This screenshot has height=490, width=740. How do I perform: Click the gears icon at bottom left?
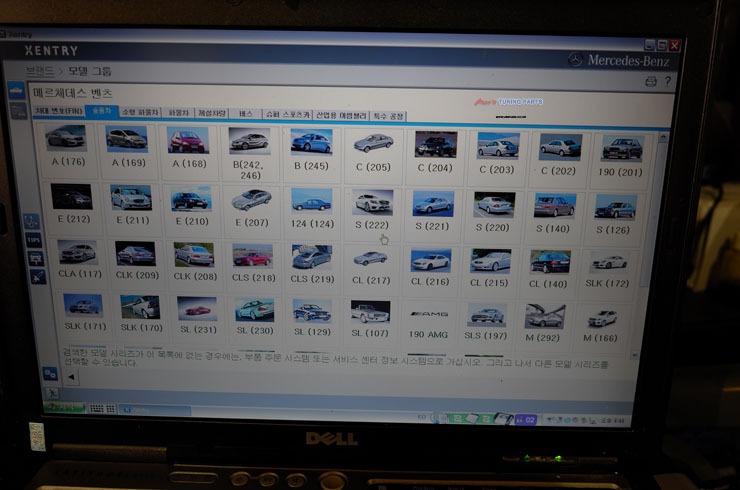[50, 372]
